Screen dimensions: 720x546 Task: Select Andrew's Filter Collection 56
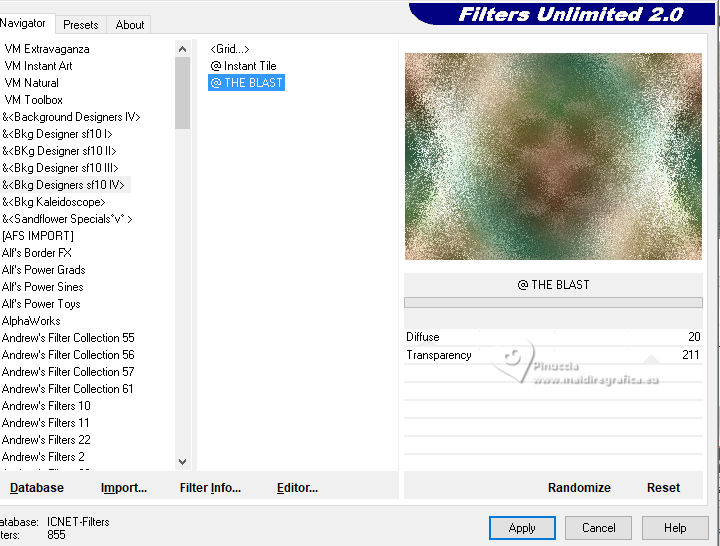(68, 355)
